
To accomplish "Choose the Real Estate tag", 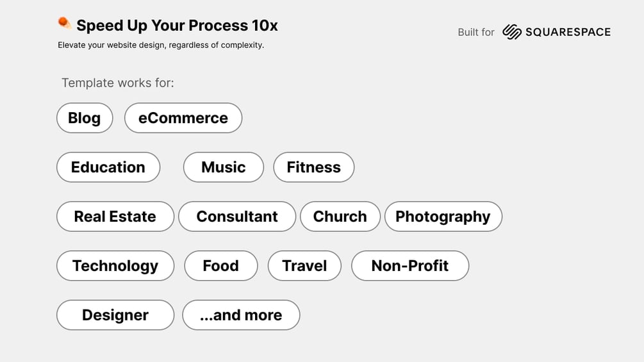I will tap(115, 217).
